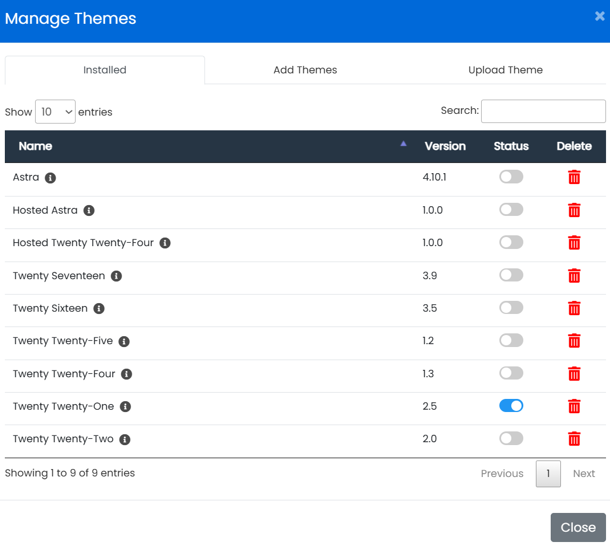Image resolution: width=610 pixels, height=547 pixels.
Task: Click the info icon next to Astra
Action: point(50,178)
